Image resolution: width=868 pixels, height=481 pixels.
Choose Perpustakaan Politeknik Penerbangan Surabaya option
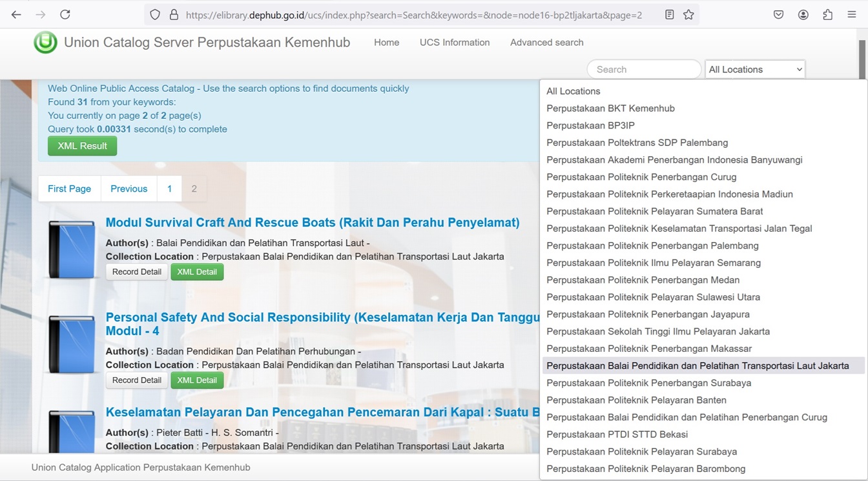(648, 383)
